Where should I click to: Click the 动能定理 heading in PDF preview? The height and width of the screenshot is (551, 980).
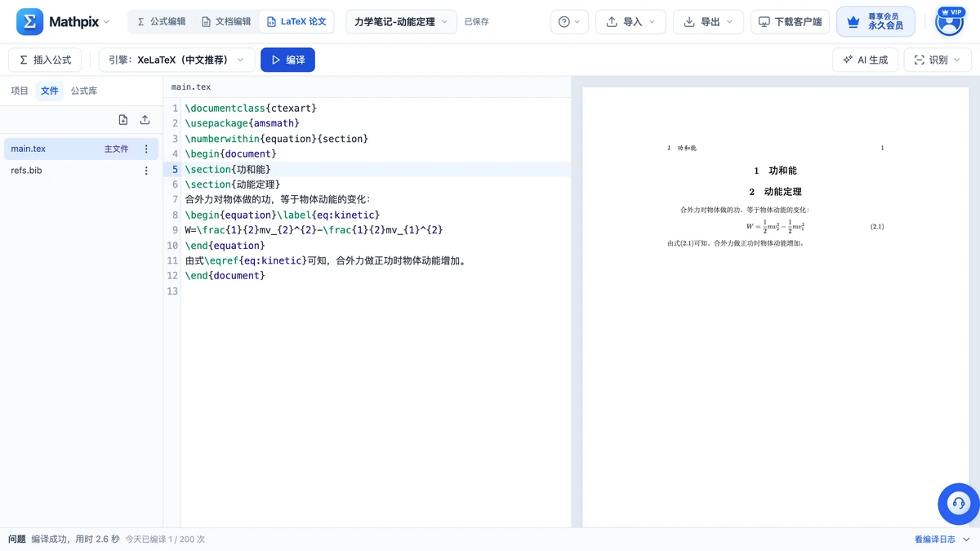pos(775,192)
